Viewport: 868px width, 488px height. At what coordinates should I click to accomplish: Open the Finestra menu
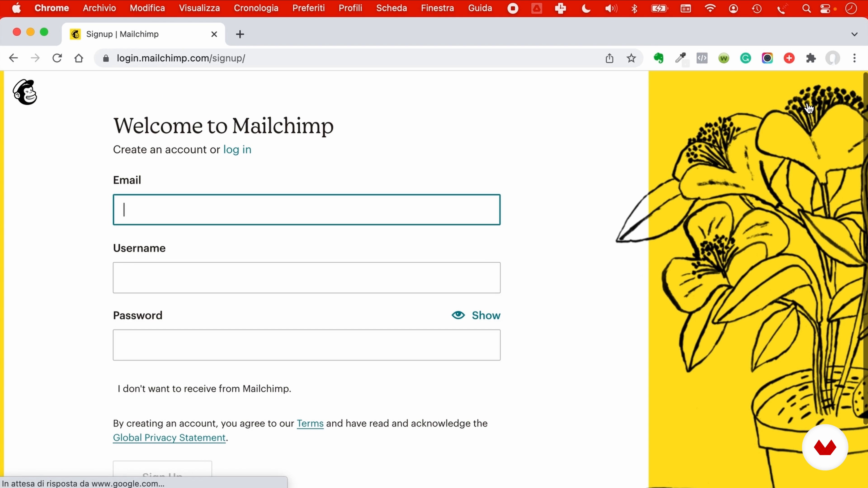437,8
